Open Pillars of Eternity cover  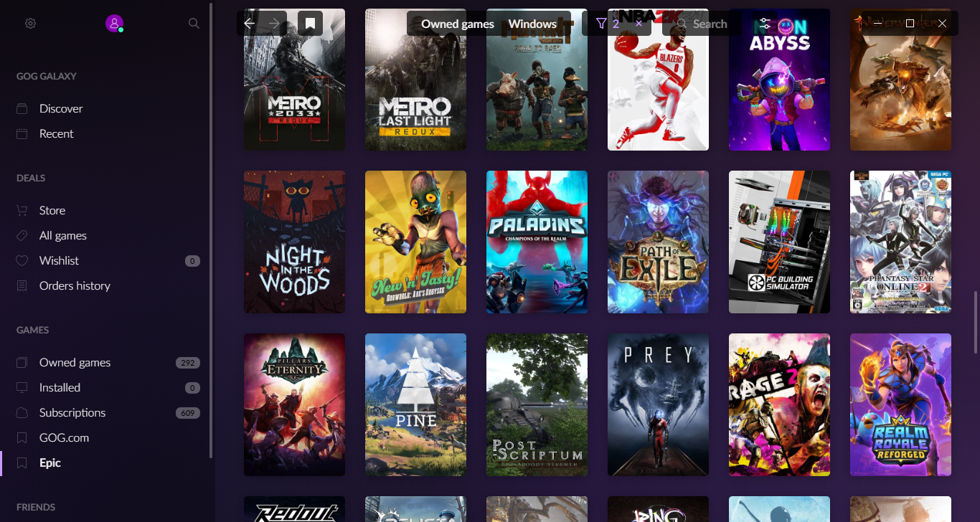pyautogui.click(x=294, y=404)
